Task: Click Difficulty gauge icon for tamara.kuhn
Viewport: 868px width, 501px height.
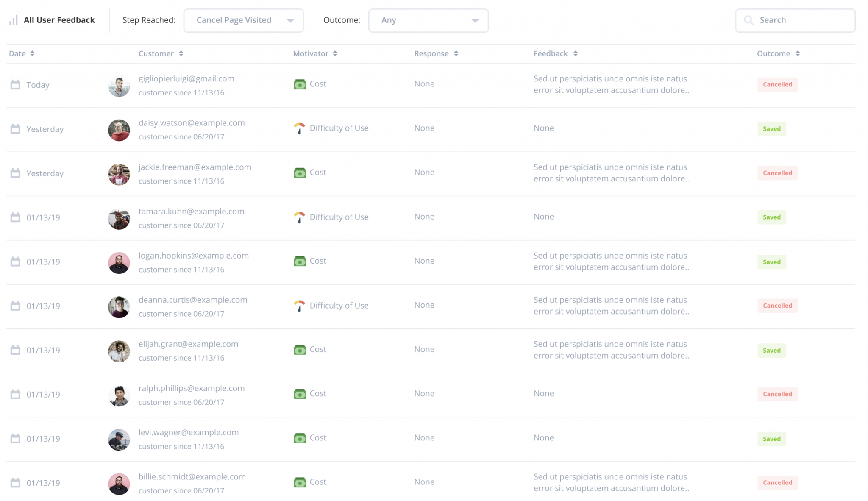Action: tap(299, 217)
